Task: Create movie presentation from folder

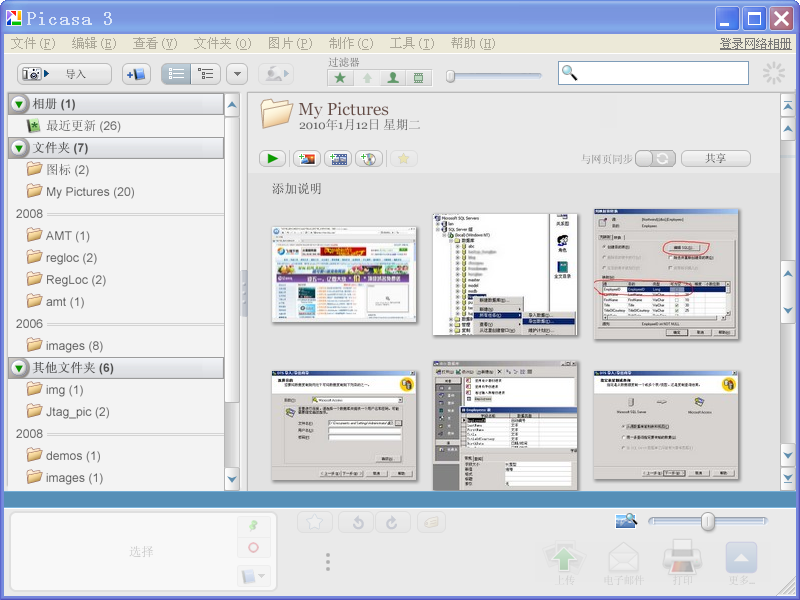Action: 338,158
